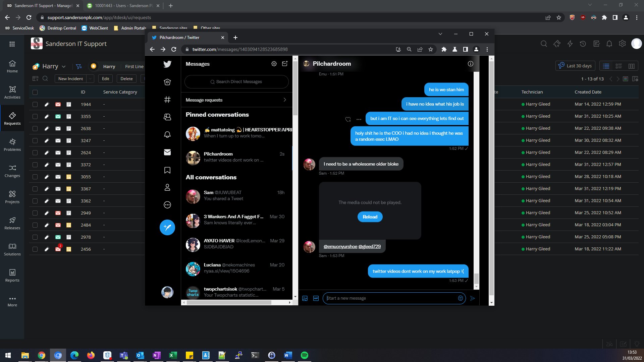Screen dimensions: 644x362
Task: Click the Twitter Explore hashtag icon
Action: tap(167, 100)
